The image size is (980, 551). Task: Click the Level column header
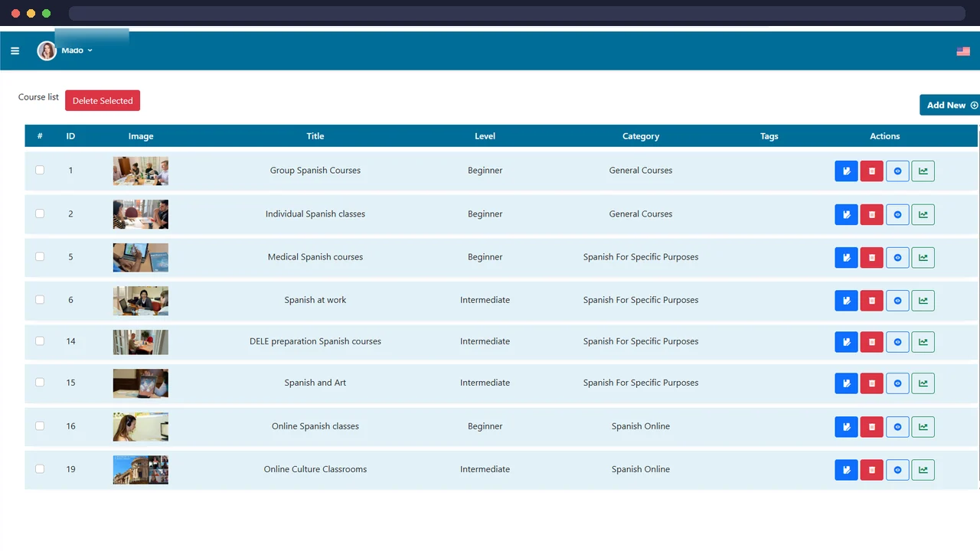click(x=485, y=136)
